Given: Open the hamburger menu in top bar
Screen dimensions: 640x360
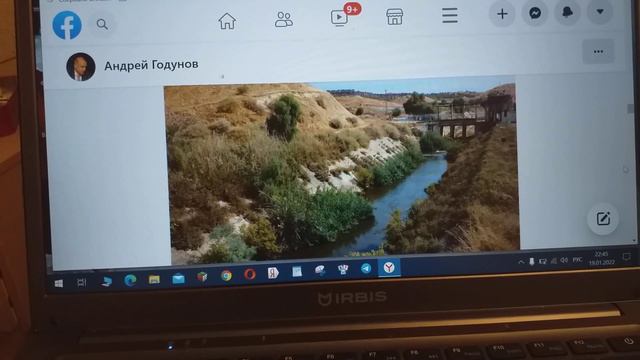Looking at the screenshot, I should coord(449,16).
